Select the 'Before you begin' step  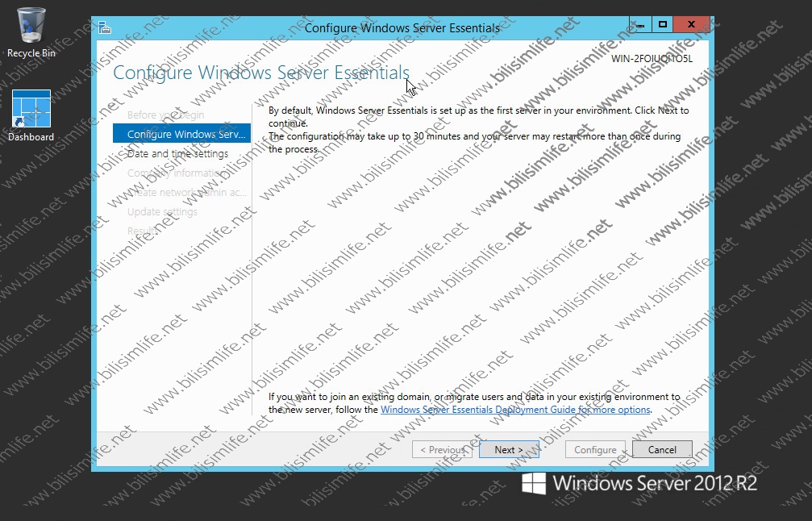(166, 115)
